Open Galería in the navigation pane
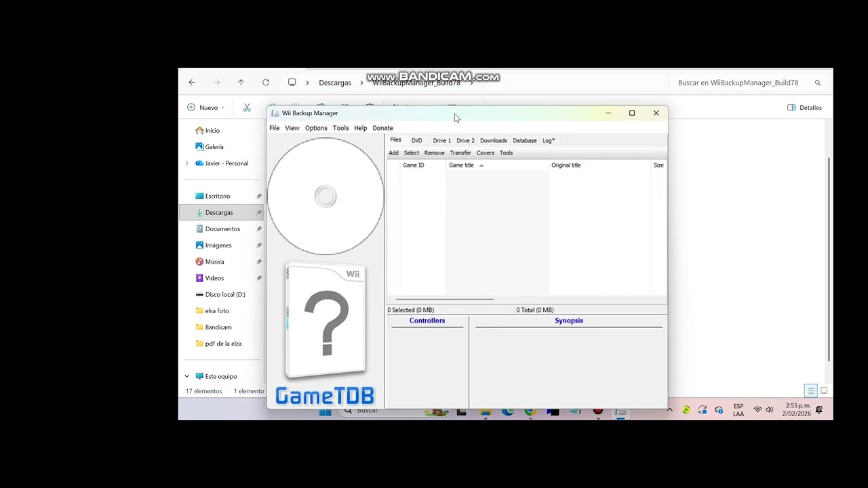Viewport: 868px width, 488px height. [209, 147]
